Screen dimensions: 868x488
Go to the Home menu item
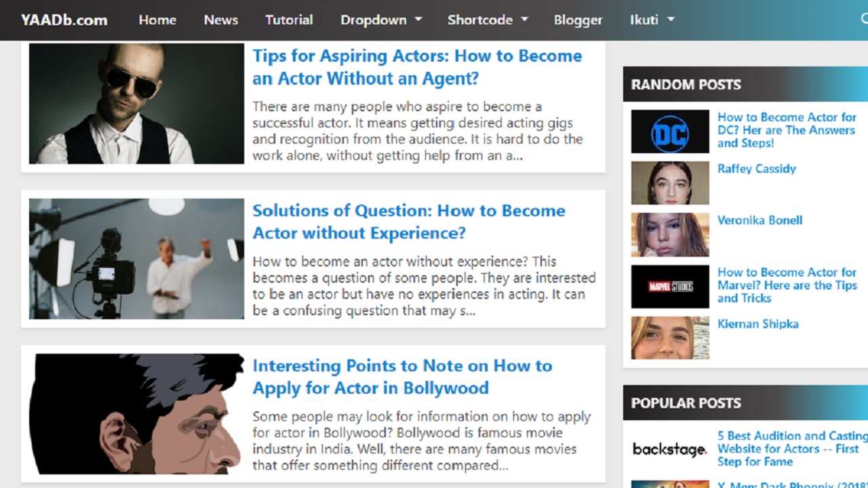157,20
